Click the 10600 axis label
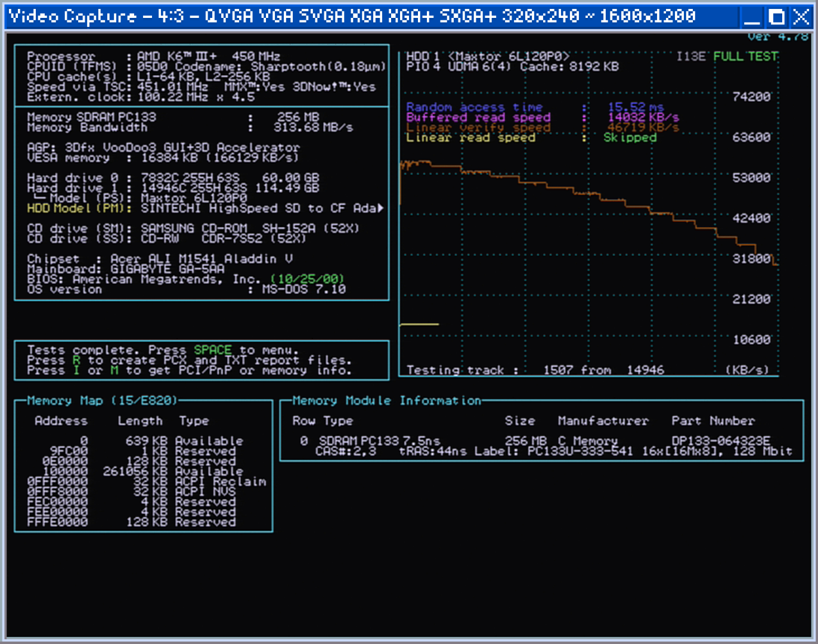The height and width of the screenshot is (644, 818). [751, 340]
